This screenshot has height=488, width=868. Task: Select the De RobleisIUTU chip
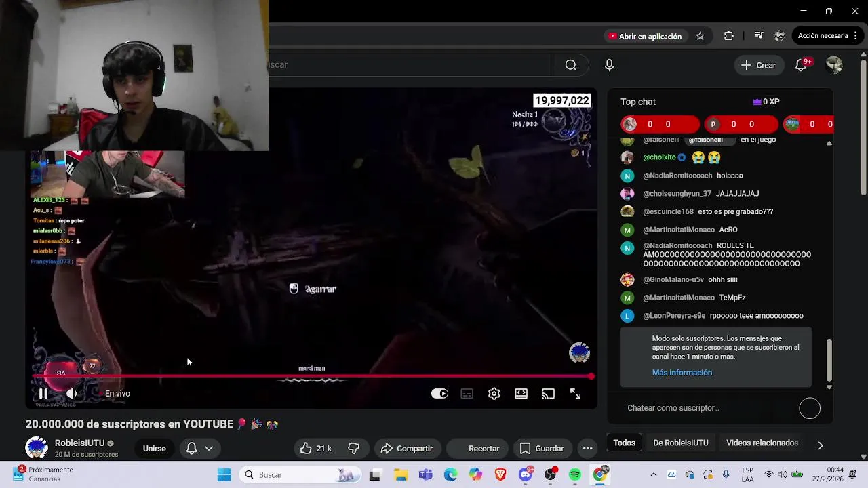pyautogui.click(x=680, y=443)
